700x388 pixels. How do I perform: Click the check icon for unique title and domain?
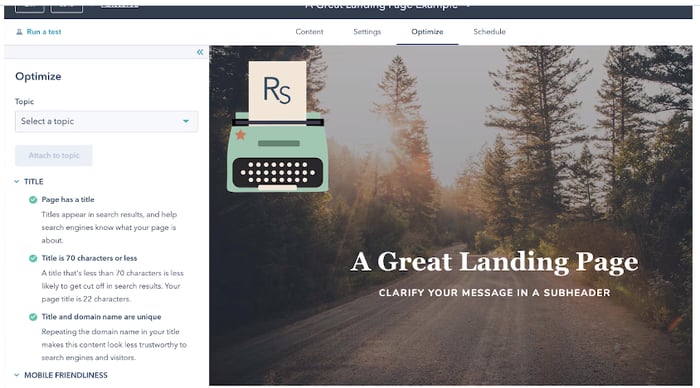pos(33,317)
